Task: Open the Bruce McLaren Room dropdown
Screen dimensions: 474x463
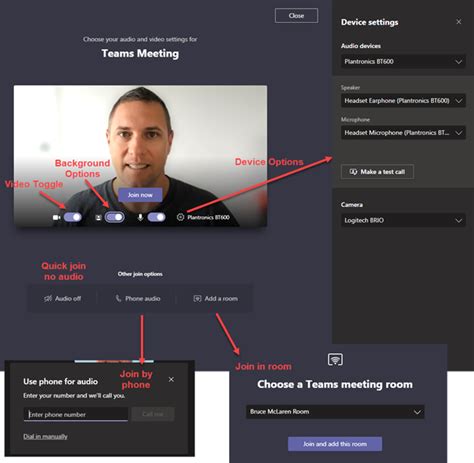Action: tap(335, 412)
